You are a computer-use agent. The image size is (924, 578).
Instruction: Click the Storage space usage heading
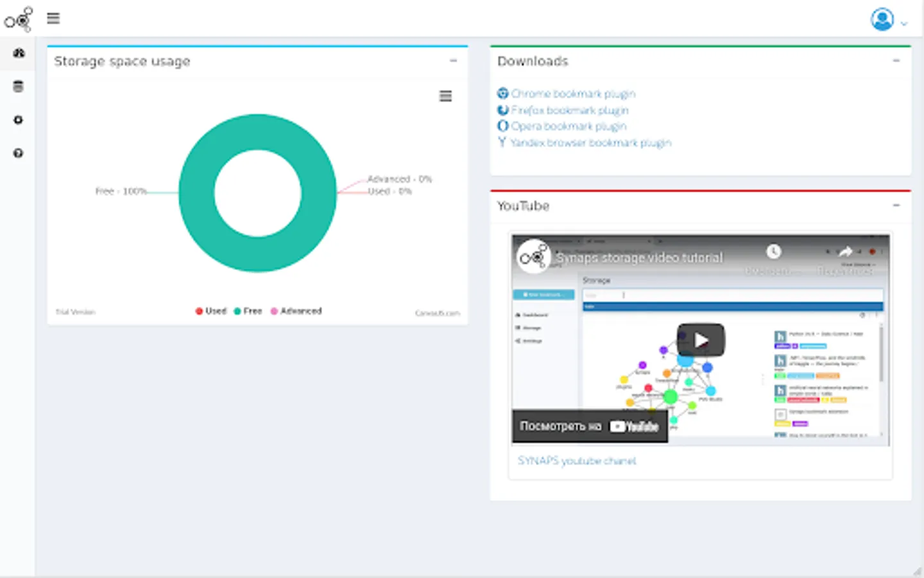(122, 62)
